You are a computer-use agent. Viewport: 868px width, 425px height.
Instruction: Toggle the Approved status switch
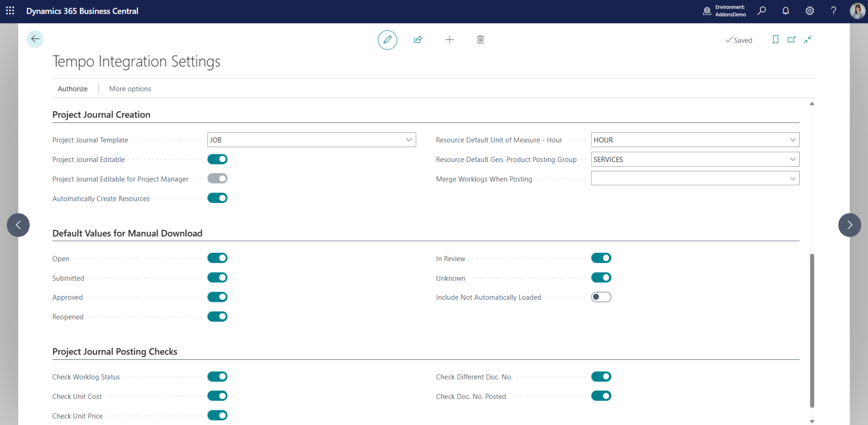[217, 297]
